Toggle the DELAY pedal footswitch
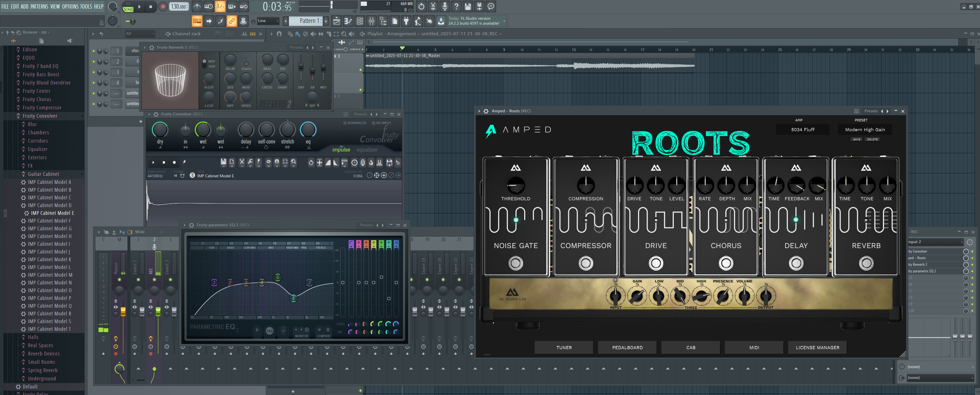 point(796,263)
